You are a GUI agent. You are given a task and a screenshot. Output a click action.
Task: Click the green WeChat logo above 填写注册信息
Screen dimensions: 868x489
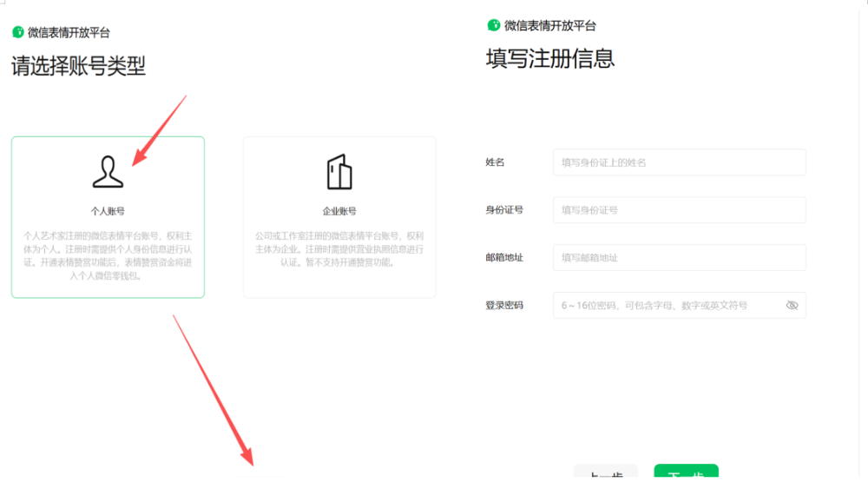click(493, 25)
